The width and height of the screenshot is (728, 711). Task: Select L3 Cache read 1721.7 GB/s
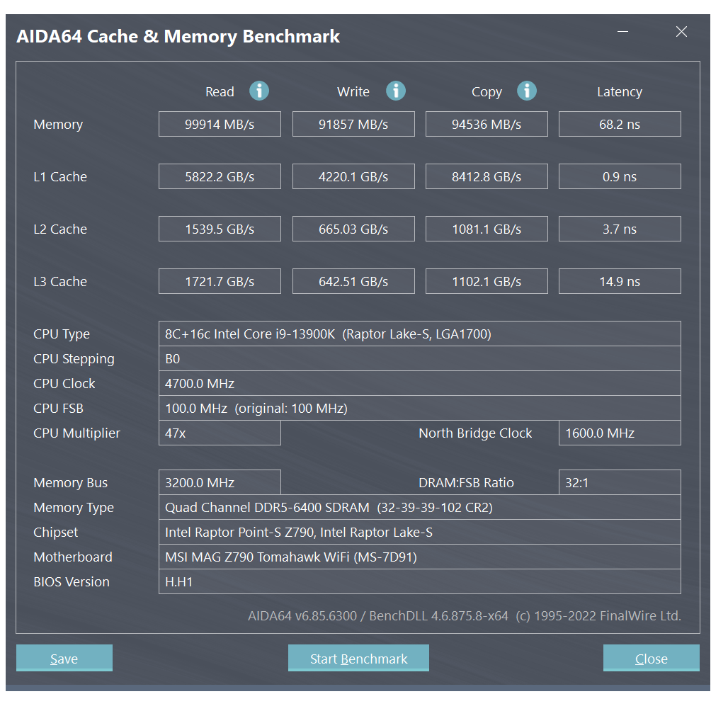tap(220, 281)
